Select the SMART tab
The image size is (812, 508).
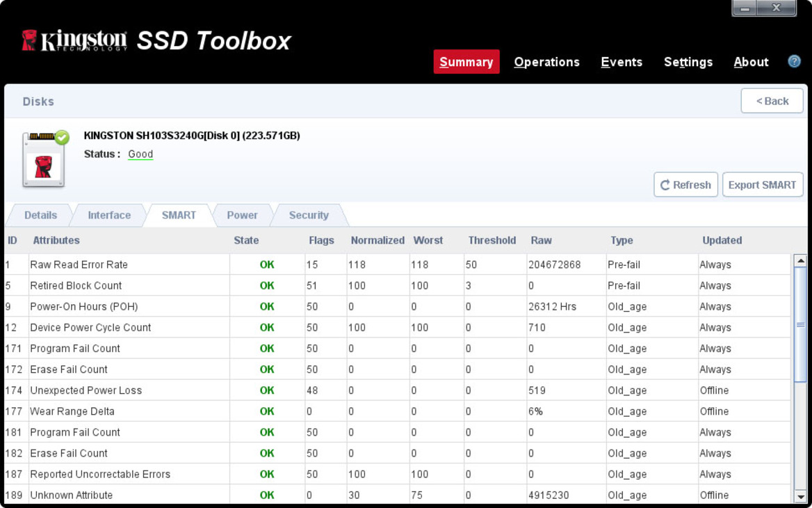tap(179, 215)
